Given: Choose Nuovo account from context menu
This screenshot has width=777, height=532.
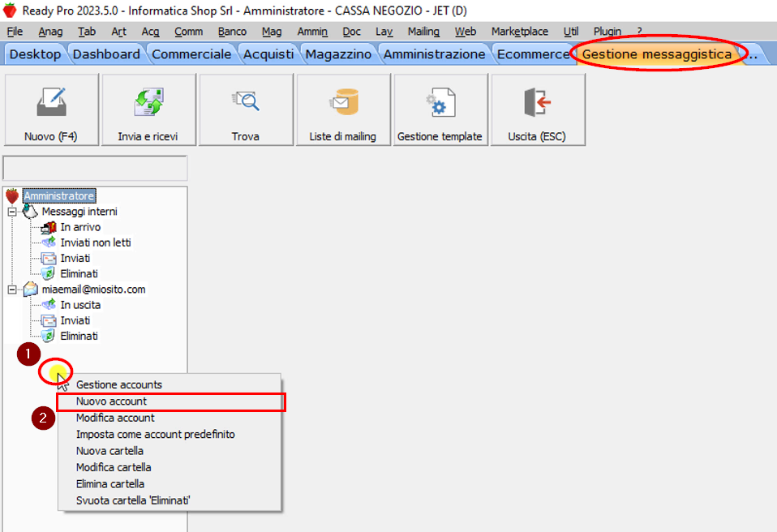Looking at the screenshot, I should [170, 401].
